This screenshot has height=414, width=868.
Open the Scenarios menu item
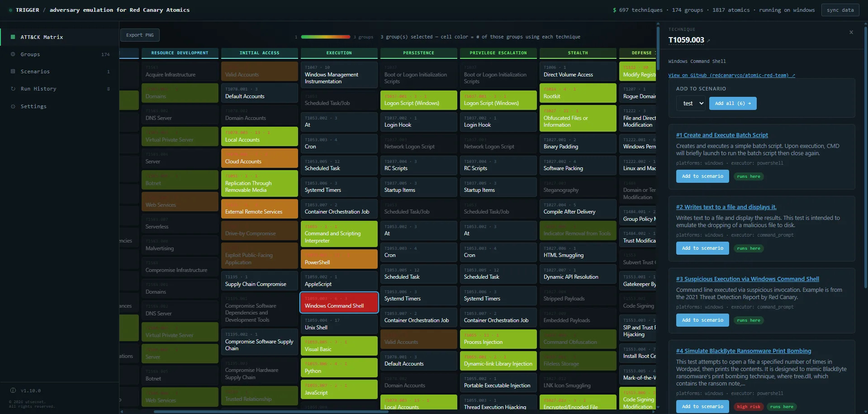(60, 71)
